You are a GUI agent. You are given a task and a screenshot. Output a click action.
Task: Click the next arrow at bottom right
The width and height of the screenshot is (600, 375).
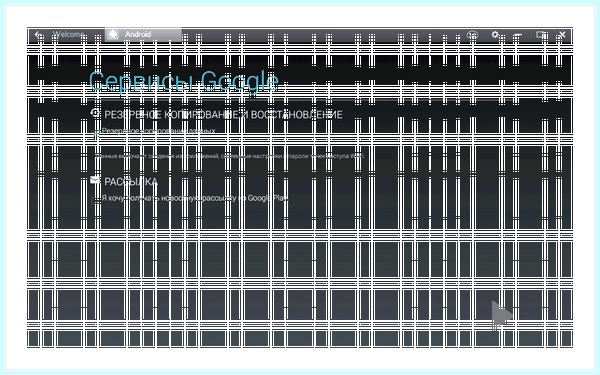coord(501,315)
